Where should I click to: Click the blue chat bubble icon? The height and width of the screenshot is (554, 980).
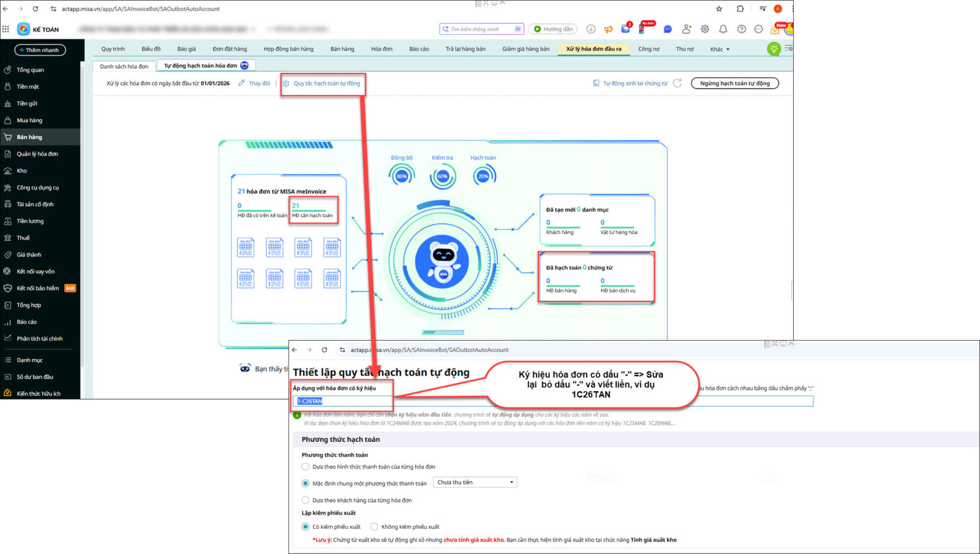pyautogui.click(x=668, y=29)
